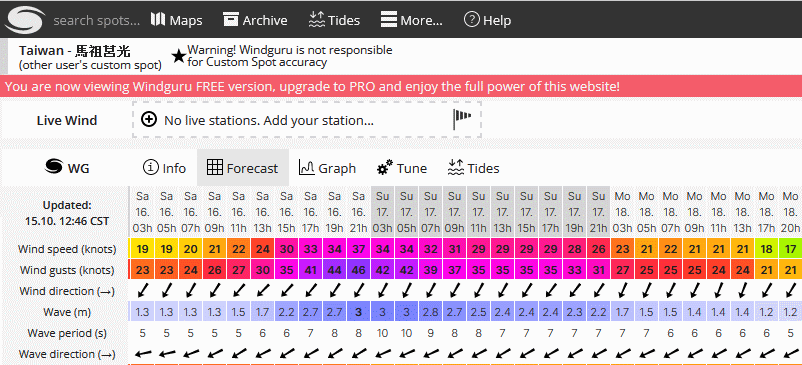Click the bold 3 m wave cell
Viewport: 802px width, 365px height.
click(359, 312)
